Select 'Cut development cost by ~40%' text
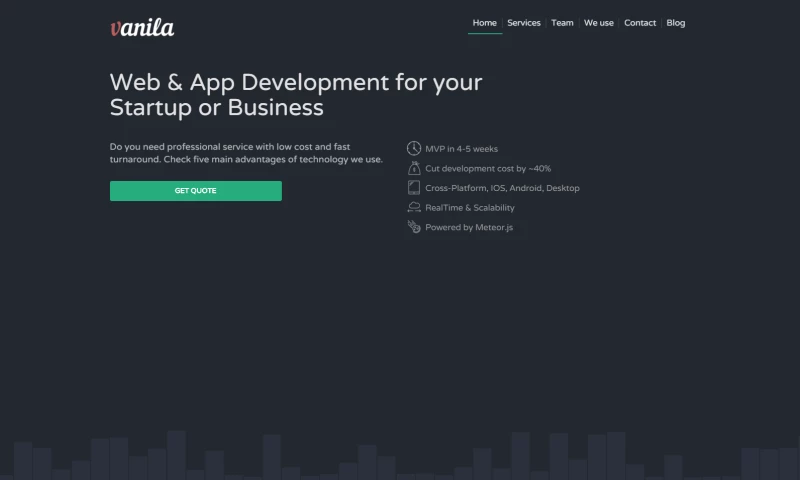Image resolution: width=800 pixels, height=480 pixels. [488, 169]
